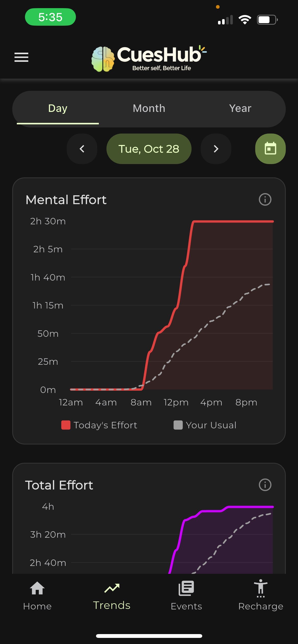This screenshot has width=298, height=644.
Task: Switch to the Month tab
Action: (x=149, y=109)
